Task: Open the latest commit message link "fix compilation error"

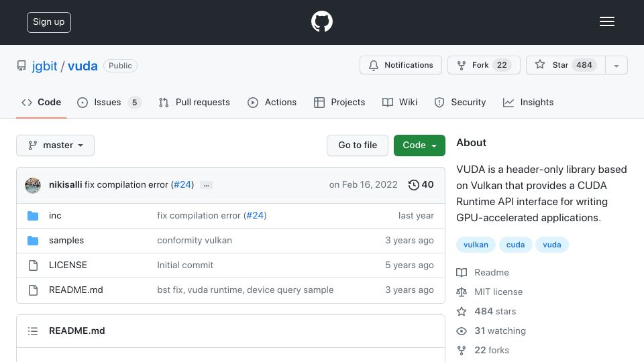Action: pyautogui.click(x=126, y=185)
